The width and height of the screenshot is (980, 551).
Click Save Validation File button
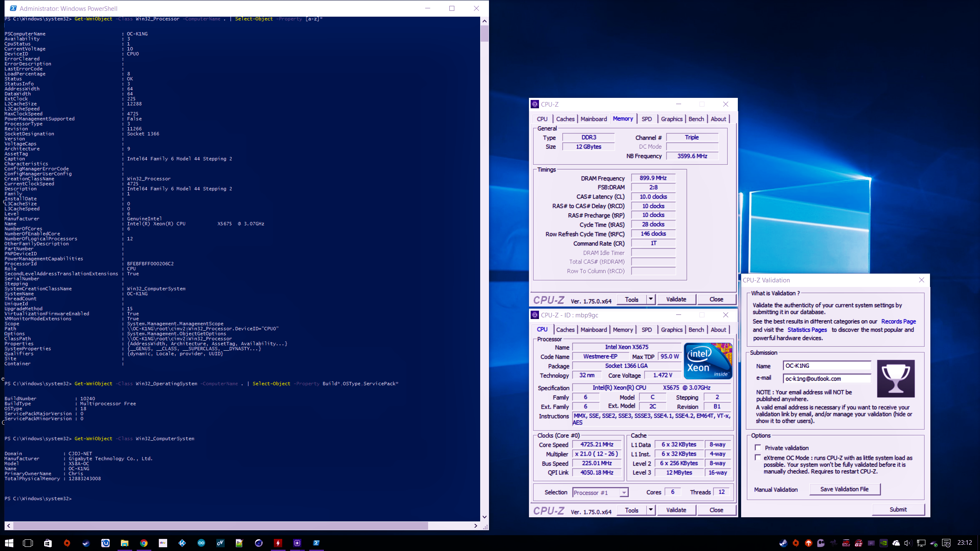[x=845, y=489]
